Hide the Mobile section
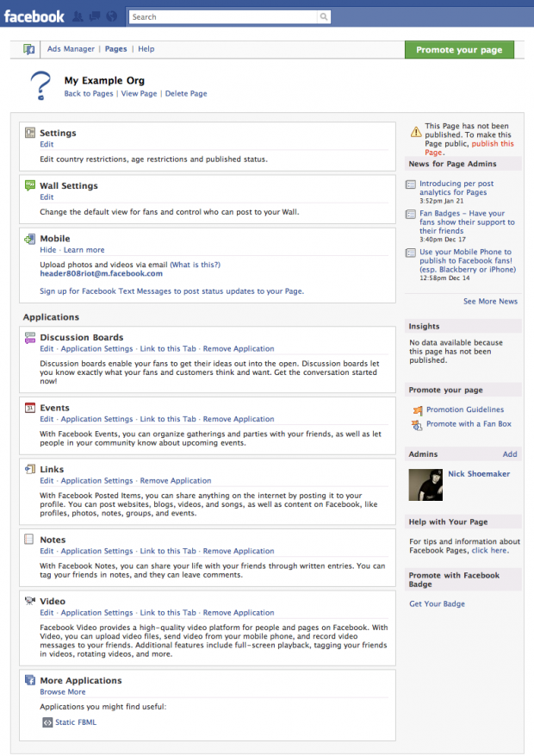The width and height of the screenshot is (534, 756). [47, 250]
